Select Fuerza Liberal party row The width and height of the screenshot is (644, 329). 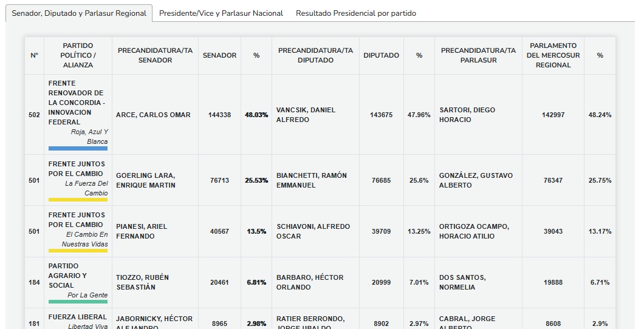pos(78,317)
